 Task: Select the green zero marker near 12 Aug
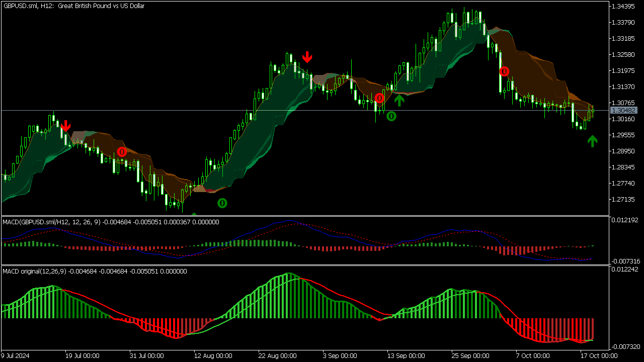(222, 203)
